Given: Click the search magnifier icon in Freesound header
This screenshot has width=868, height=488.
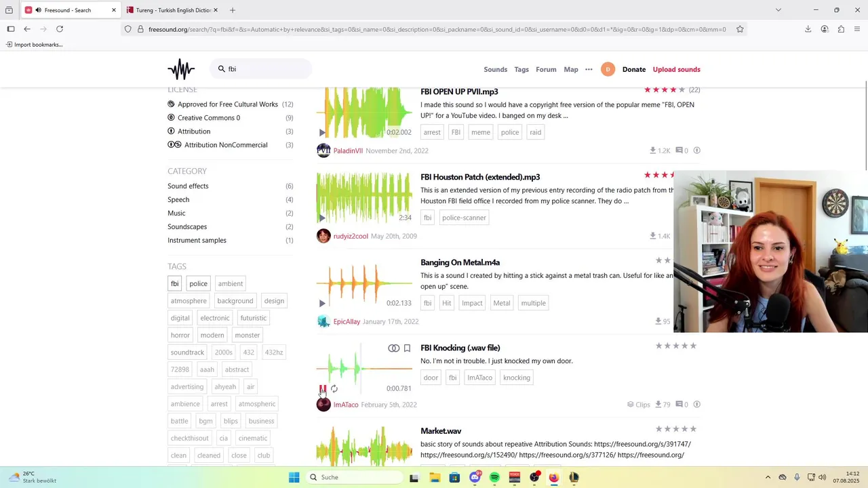Looking at the screenshot, I should point(221,69).
